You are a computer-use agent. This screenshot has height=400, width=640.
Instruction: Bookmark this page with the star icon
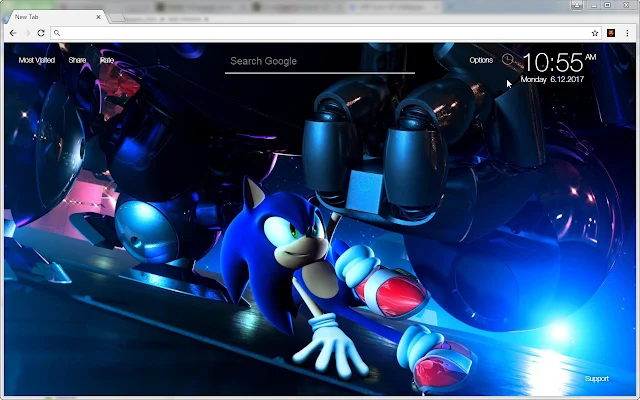pos(595,33)
